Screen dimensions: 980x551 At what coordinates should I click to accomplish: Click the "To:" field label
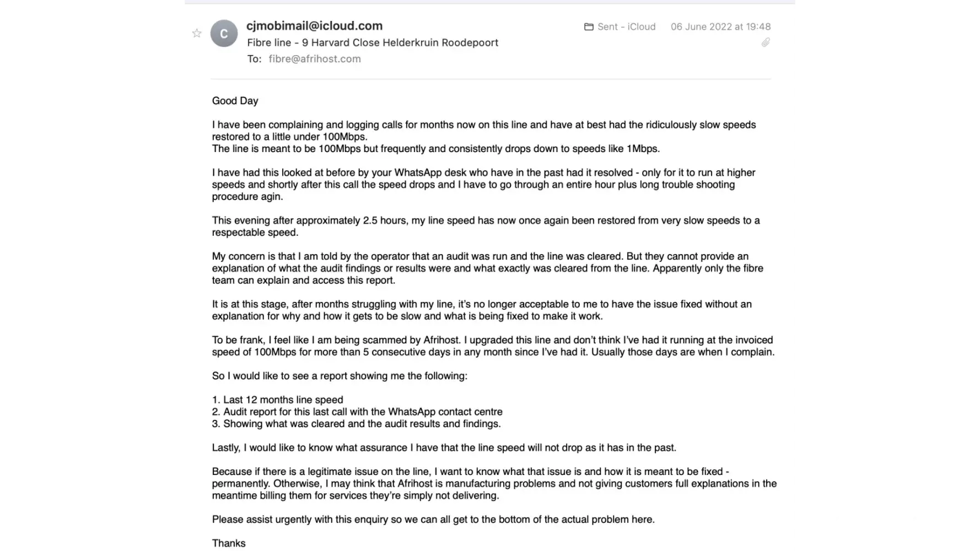click(254, 59)
